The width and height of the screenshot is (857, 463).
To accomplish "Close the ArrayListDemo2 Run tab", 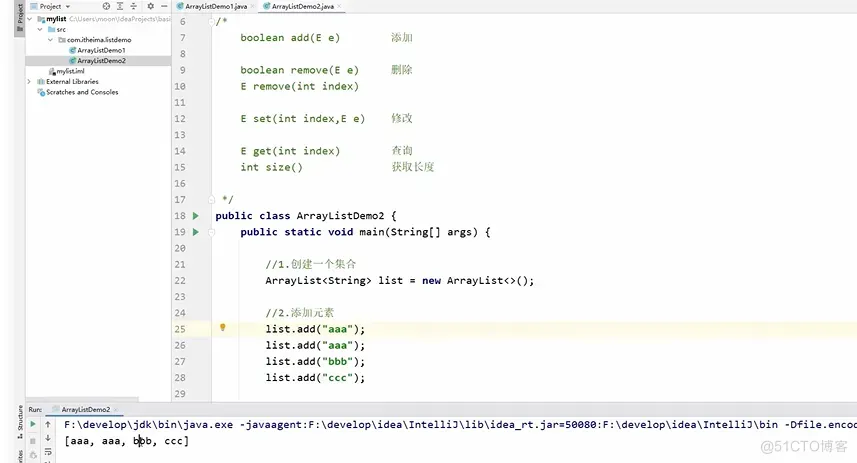I will pyautogui.click(x=116, y=409).
